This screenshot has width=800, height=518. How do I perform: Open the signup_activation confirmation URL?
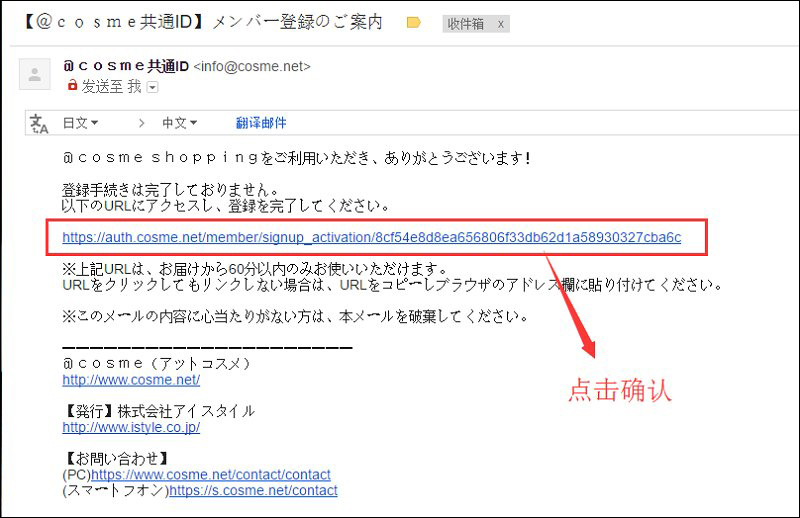[371, 237]
